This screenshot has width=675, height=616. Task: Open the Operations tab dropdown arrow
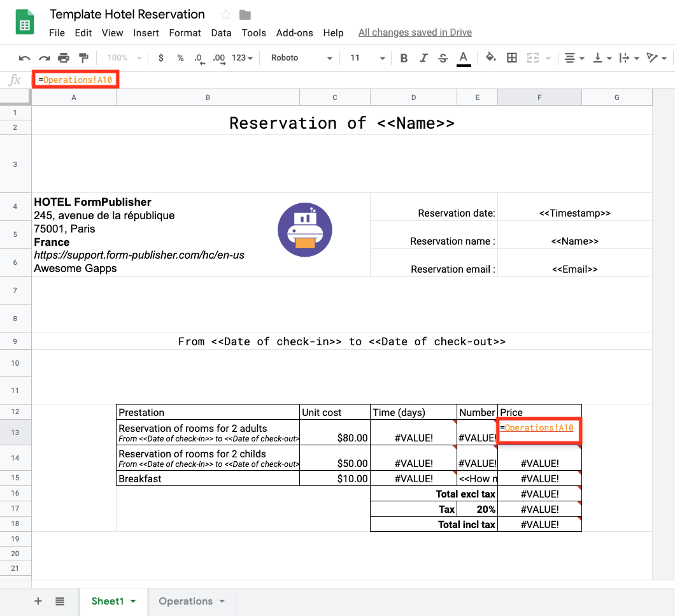click(222, 601)
